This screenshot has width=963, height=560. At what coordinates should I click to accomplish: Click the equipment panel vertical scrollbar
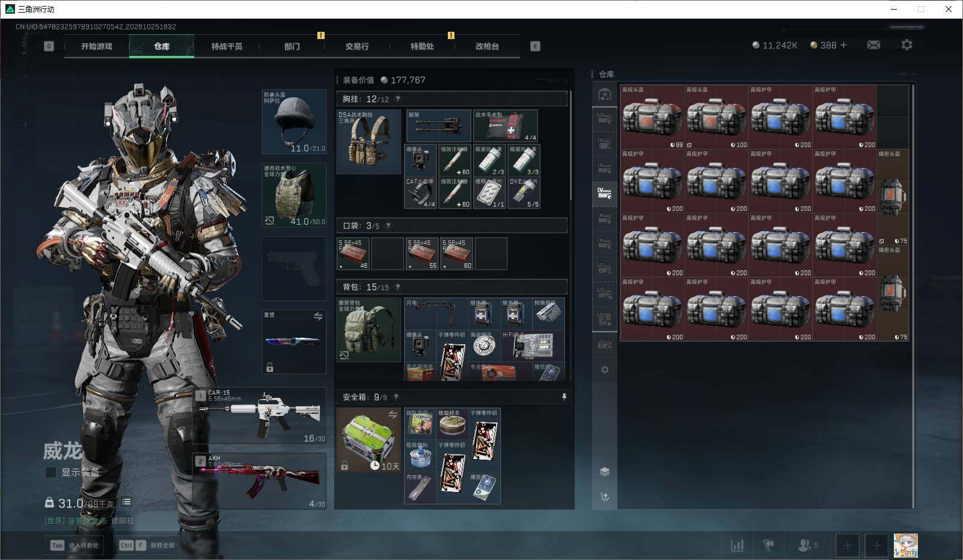click(570, 145)
